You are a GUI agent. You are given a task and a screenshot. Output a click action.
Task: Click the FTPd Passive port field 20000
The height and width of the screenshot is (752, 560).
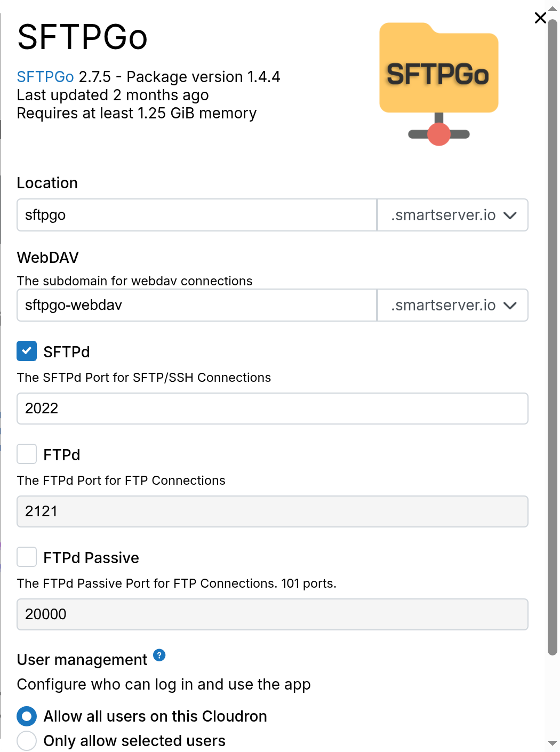tap(273, 614)
